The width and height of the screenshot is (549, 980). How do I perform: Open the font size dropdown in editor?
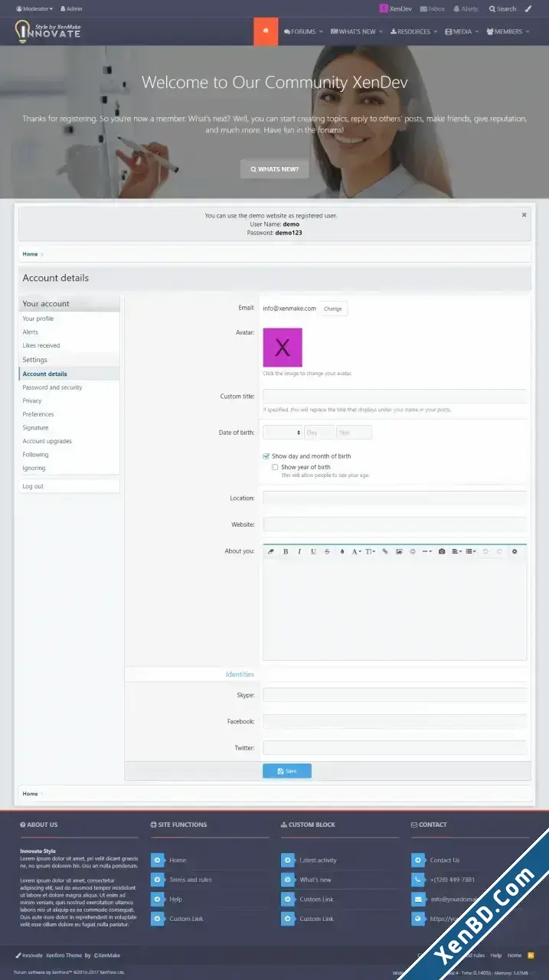click(x=370, y=551)
